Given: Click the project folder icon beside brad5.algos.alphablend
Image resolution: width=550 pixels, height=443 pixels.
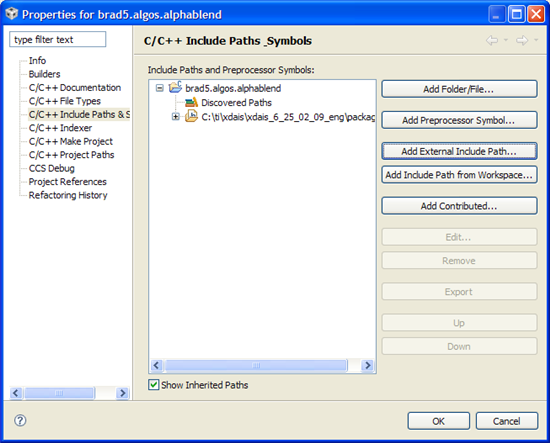Looking at the screenshot, I should click(175, 87).
